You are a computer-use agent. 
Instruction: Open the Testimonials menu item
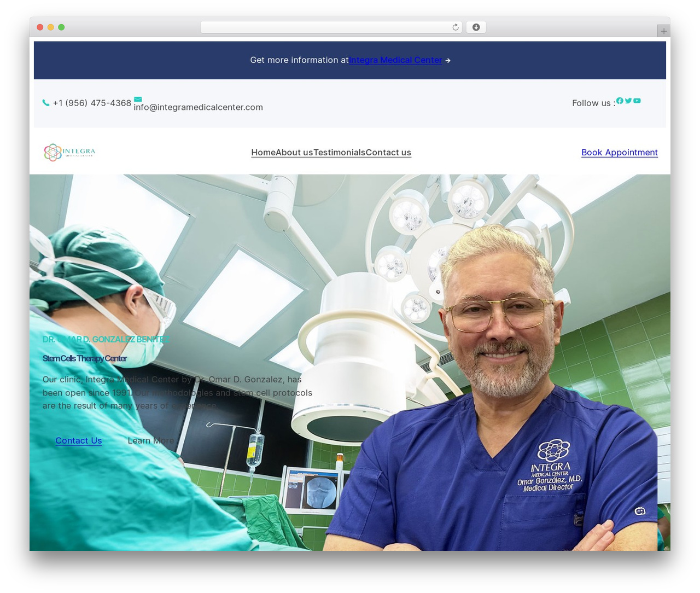339,153
